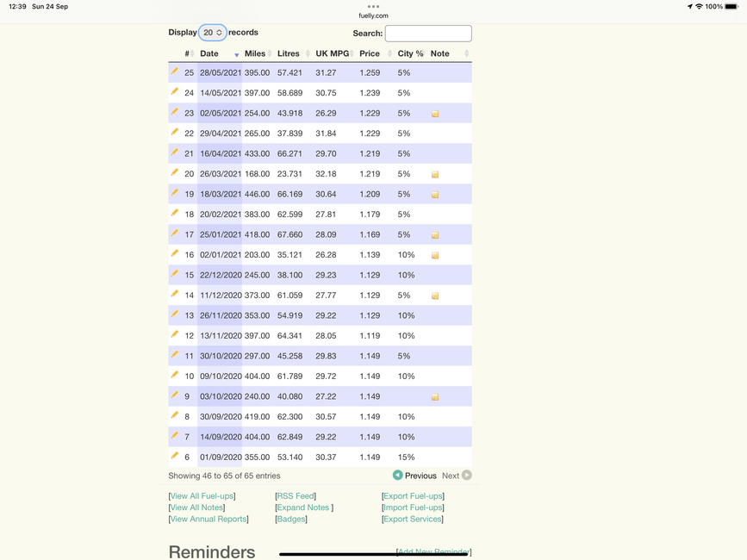747x560 pixels.
Task: Focus the Search input field
Action: (428, 34)
